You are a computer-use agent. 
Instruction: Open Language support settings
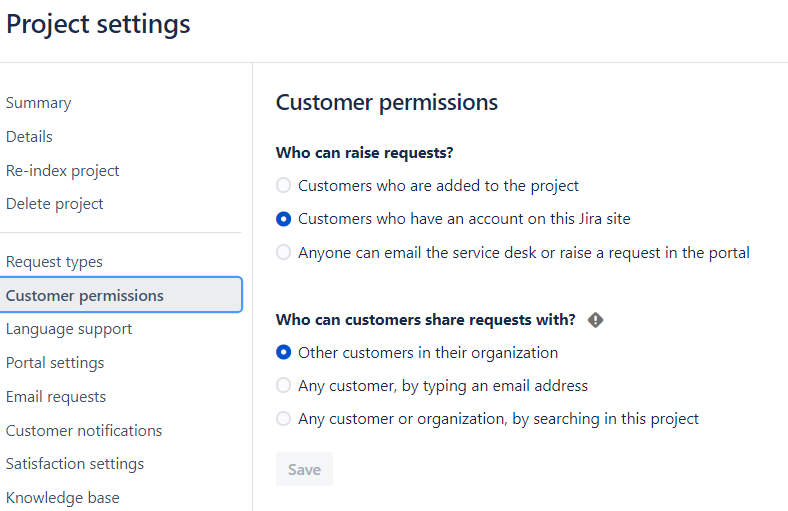click(69, 329)
